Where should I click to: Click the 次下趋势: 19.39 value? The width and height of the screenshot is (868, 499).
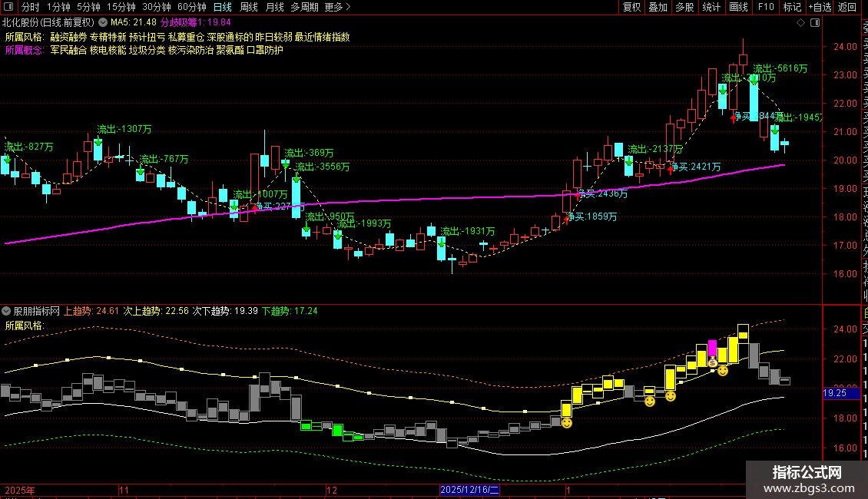[225, 311]
